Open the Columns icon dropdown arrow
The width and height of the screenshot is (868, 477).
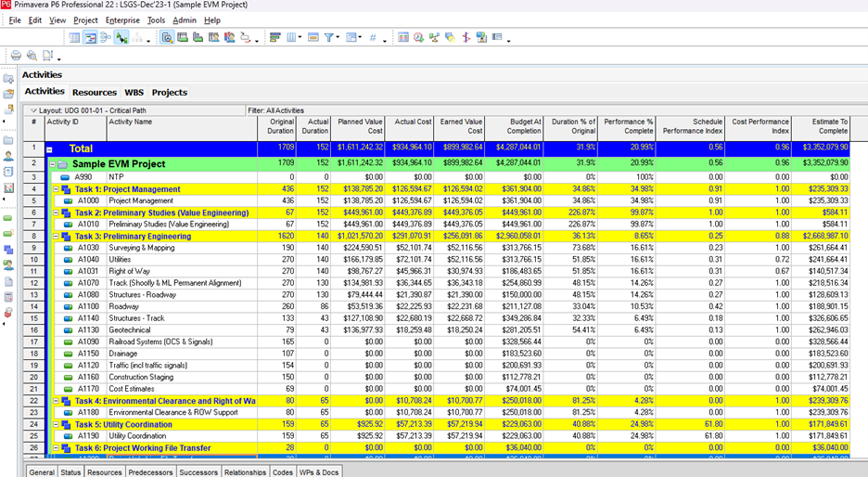pyautogui.click(x=300, y=38)
